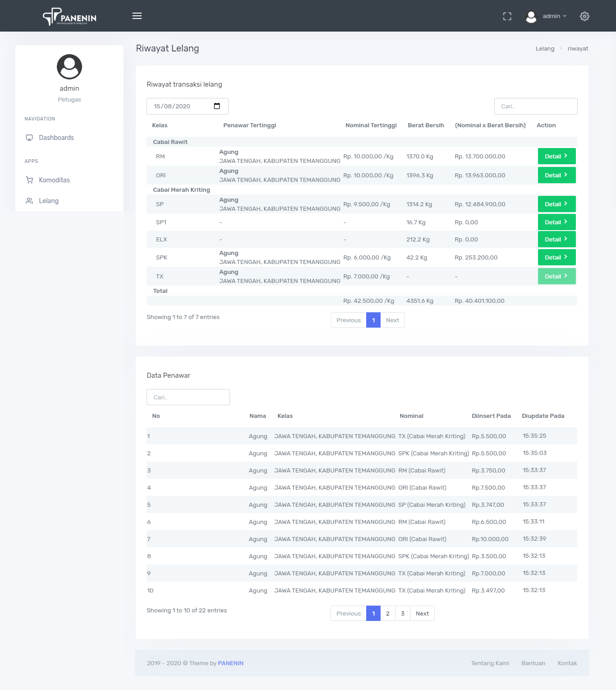
Task: Click the sidebar admin profile picture
Action: [69, 67]
